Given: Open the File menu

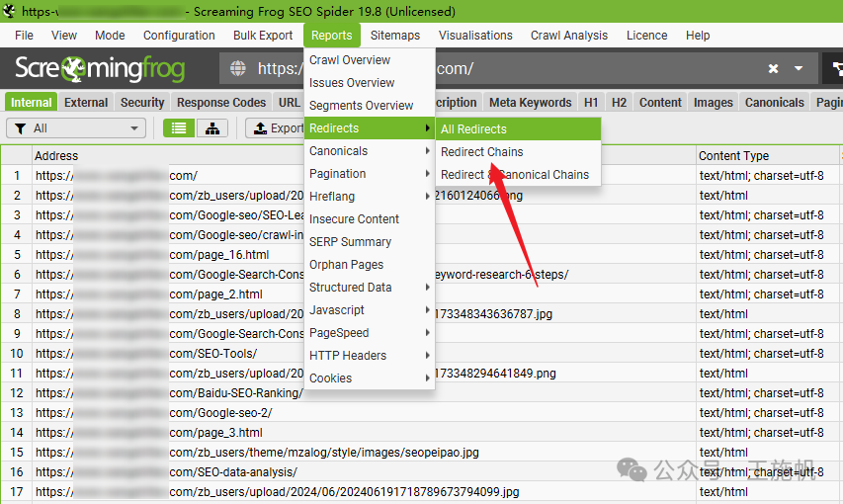Looking at the screenshot, I should (24, 35).
